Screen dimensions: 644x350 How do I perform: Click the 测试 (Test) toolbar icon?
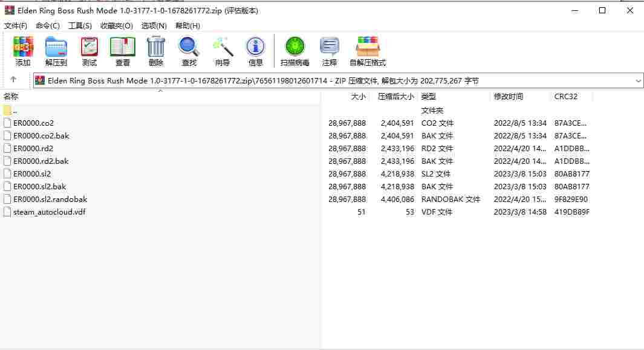coord(89,47)
